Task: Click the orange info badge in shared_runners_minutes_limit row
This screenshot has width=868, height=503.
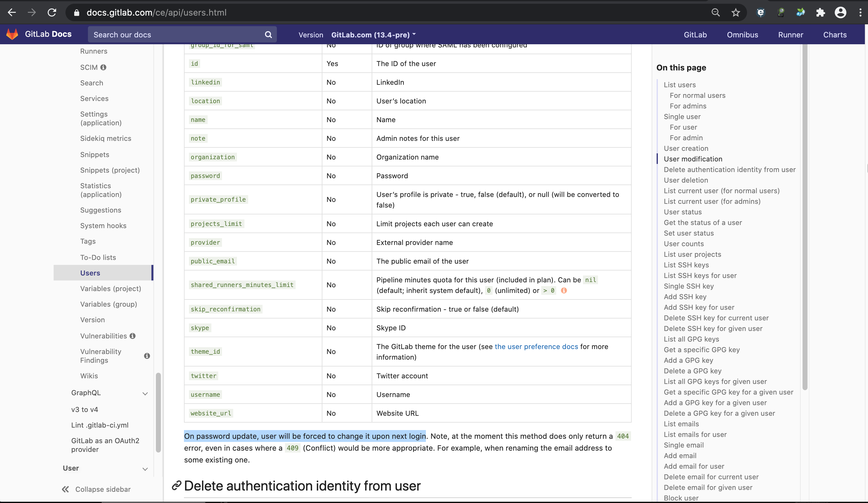Action: (x=564, y=290)
